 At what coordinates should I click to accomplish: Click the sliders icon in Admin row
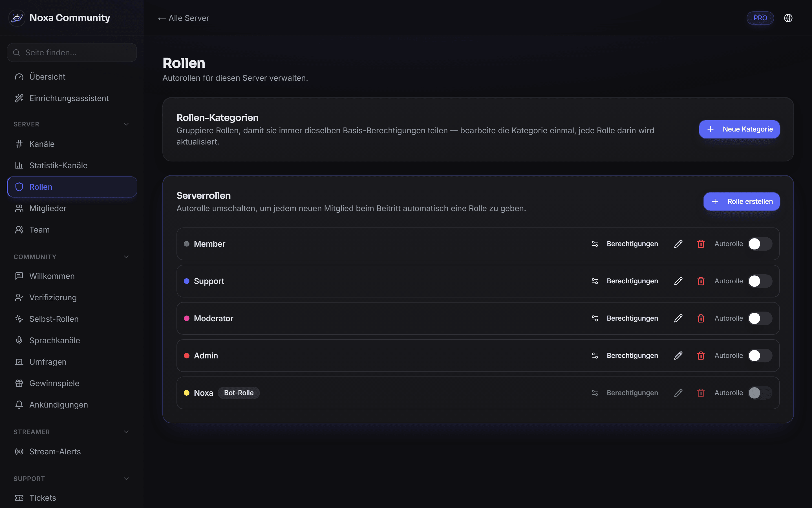(x=595, y=356)
